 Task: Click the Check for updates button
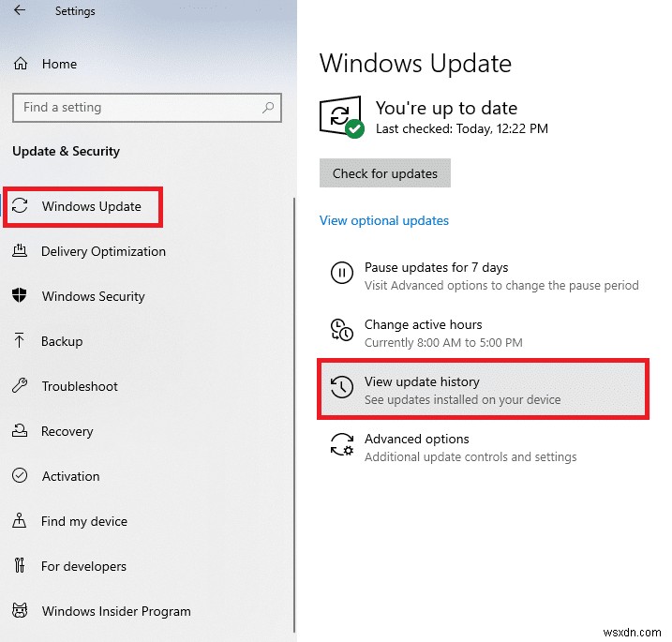point(385,173)
